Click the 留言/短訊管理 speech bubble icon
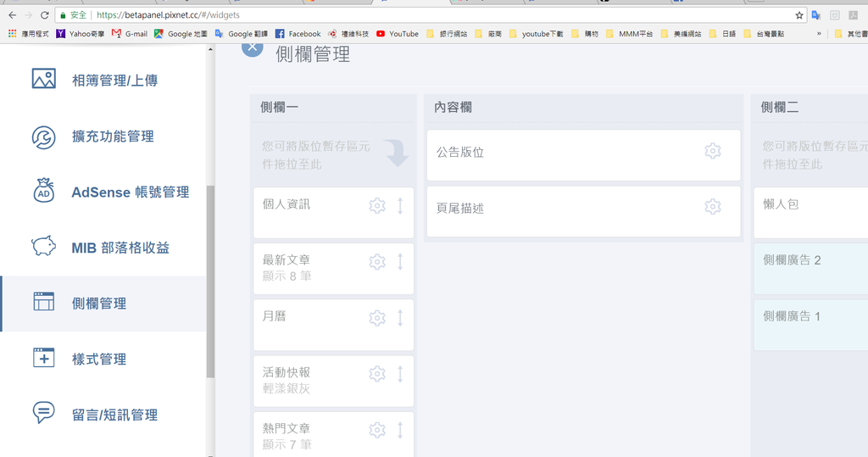 click(x=44, y=413)
